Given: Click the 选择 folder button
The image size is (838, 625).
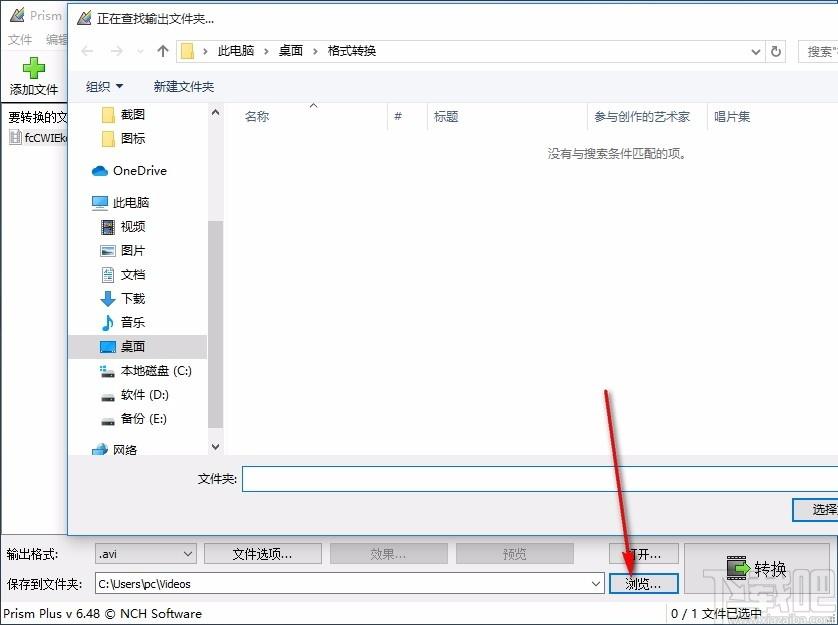Looking at the screenshot, I should [x=816, y=510].
